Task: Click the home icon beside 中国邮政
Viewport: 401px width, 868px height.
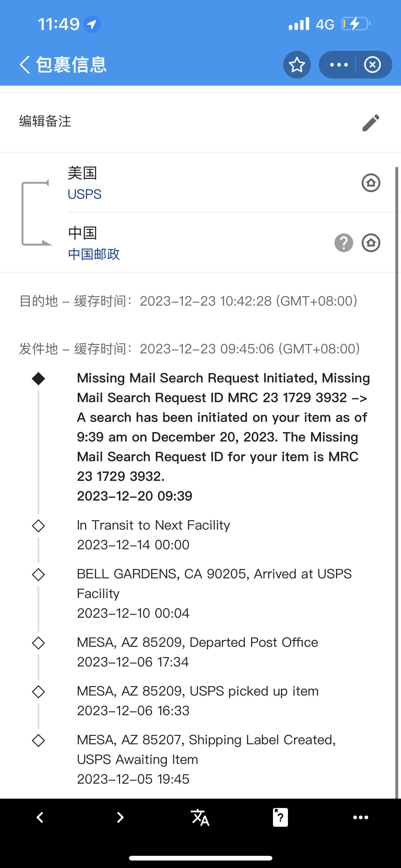Action: (x=371, y=242)
